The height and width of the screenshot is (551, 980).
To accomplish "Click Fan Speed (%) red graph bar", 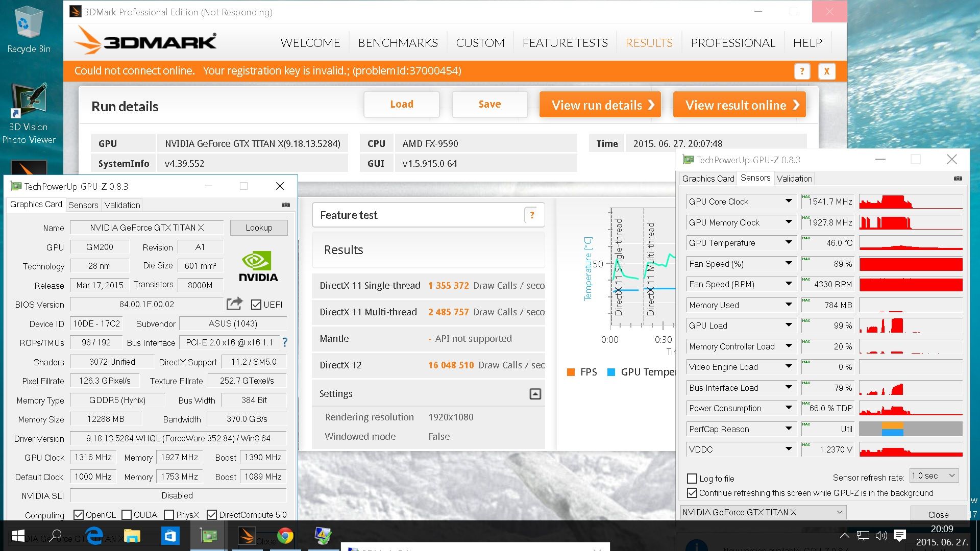I will click(x=911, y=264).
